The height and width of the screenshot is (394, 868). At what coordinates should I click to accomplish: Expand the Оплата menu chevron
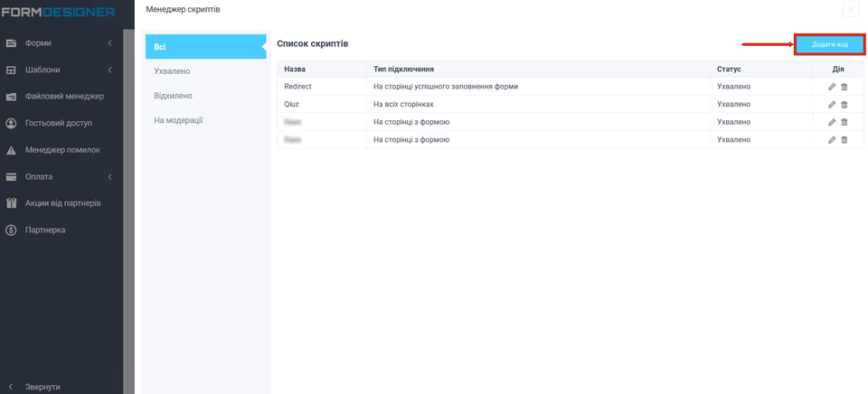tap(109, 177)
